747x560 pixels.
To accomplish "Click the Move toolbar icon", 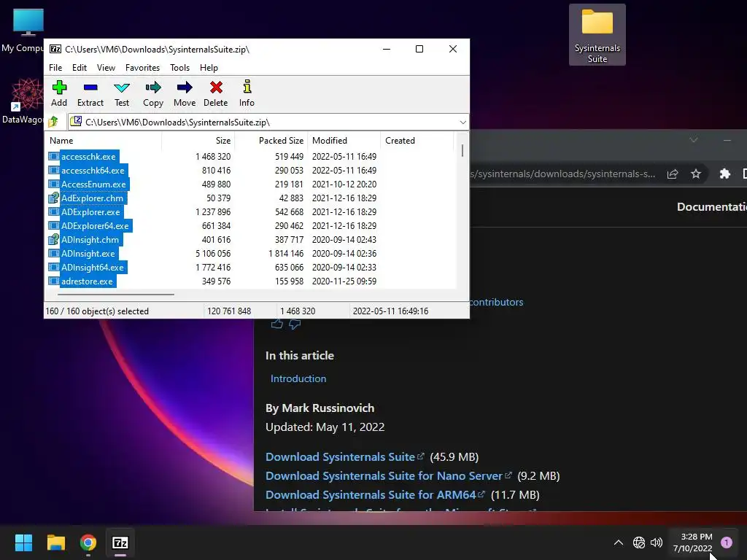I will click(x=185, y=93).
